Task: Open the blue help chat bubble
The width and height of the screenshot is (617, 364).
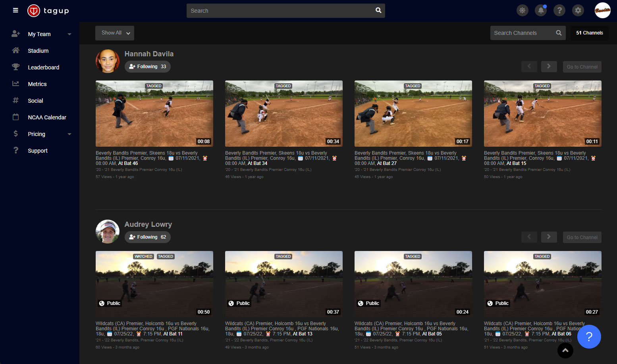Action: [589, 337]
